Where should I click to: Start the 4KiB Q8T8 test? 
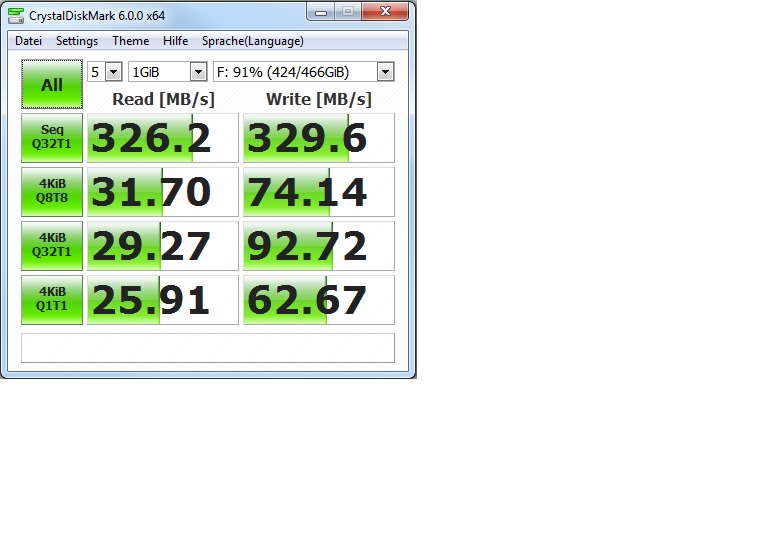(52, 192)
